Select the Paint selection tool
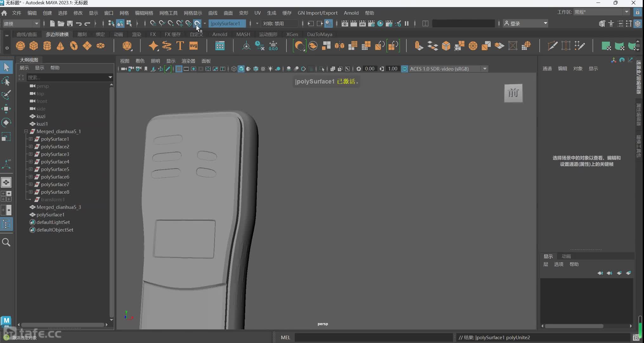 [6, 95]
